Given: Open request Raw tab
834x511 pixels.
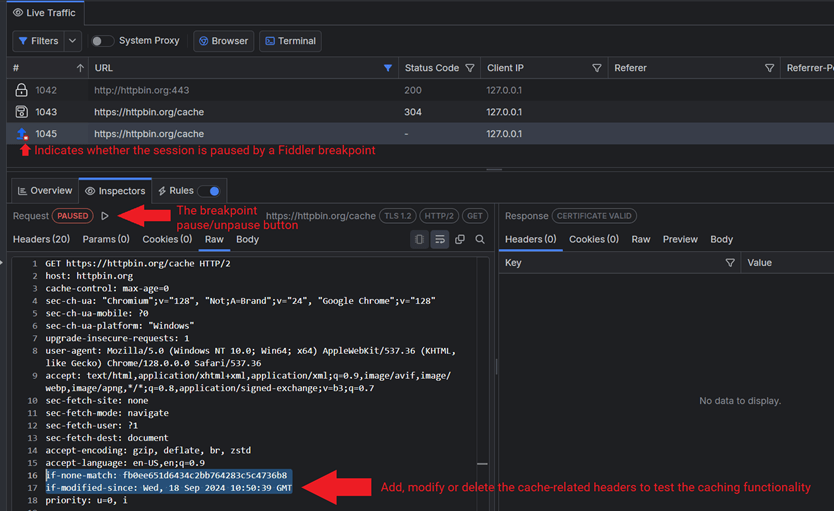Looking at the screenshot, I should (x=214, y=239).
